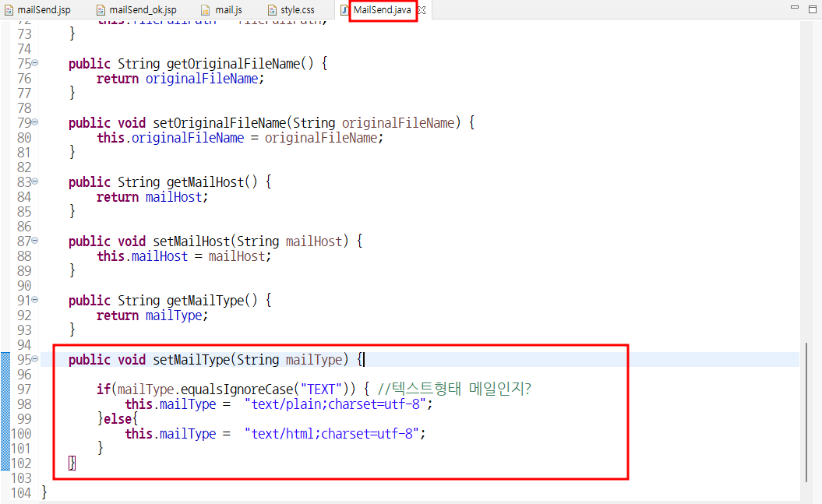Click the mail.js file icon
The width and height of the screenshot is (822, 504).
206,10
